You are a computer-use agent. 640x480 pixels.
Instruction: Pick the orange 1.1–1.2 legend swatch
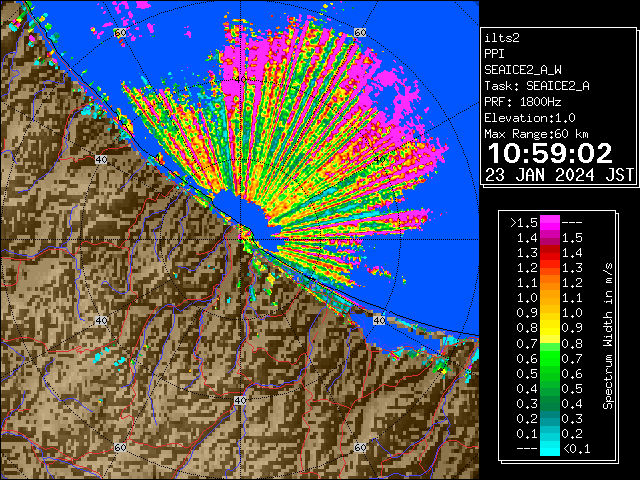point(550,283)
